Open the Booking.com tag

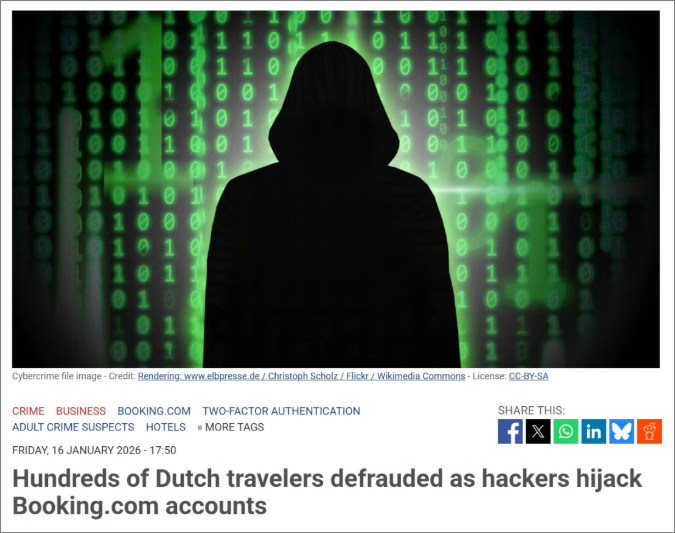point(154,411)
